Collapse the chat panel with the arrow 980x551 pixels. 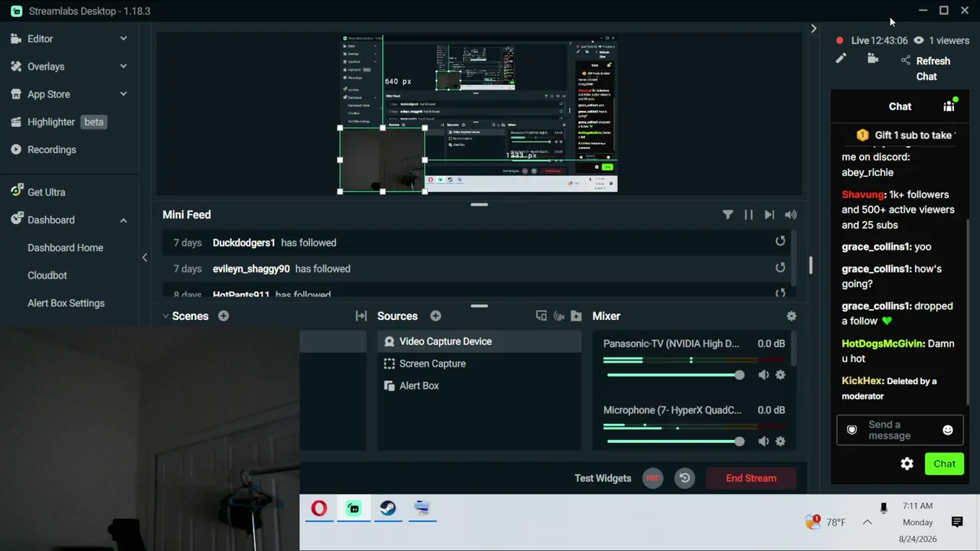tap(813, 29)
